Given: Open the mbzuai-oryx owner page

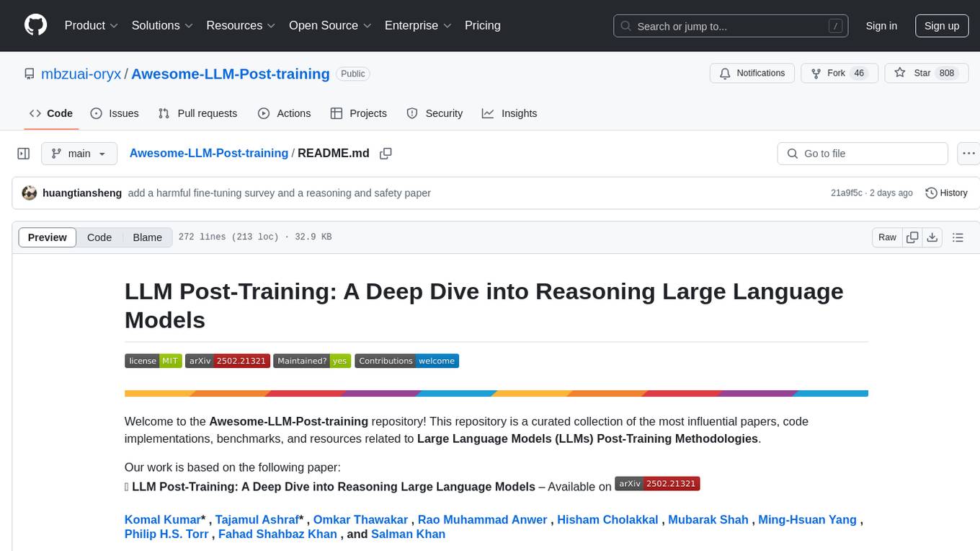Looking at the screenshot, I should (81, 74).
